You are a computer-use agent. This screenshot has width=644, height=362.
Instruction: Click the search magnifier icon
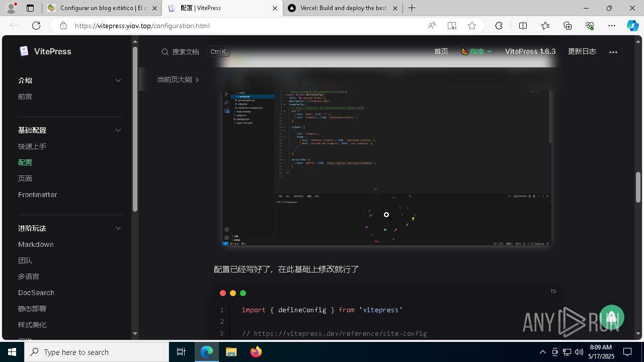pyautogui.click(x=165, y=52)
